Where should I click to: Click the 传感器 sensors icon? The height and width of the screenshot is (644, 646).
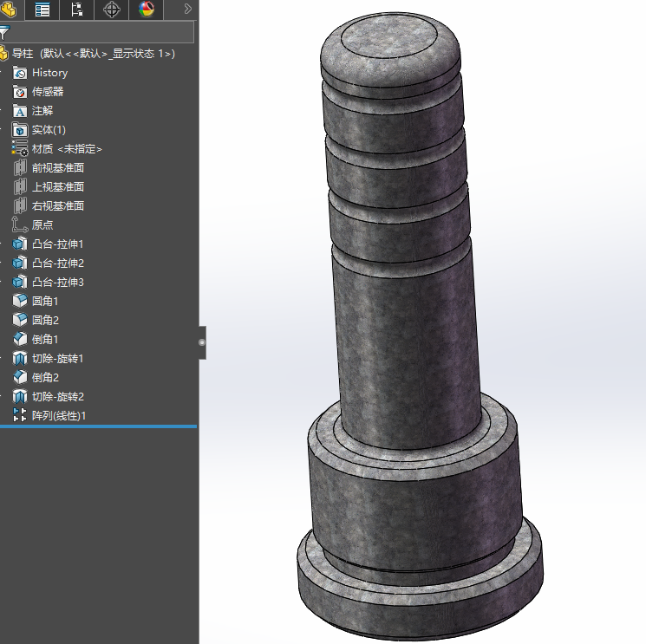coord(20,92)
